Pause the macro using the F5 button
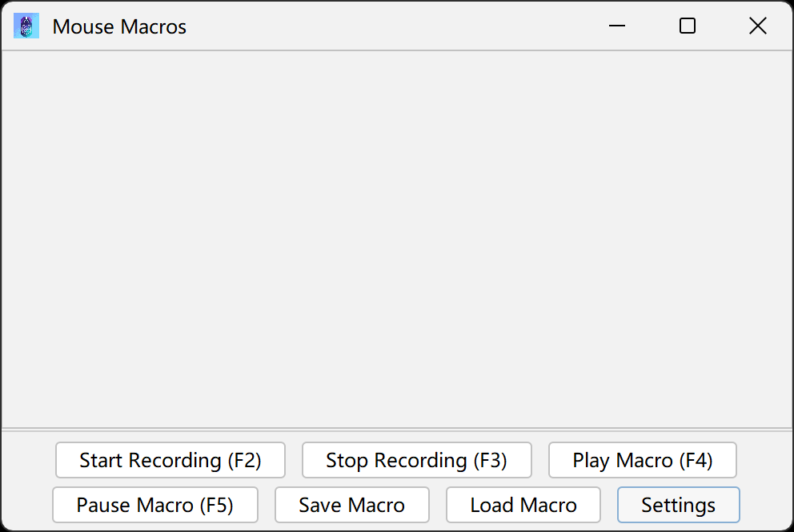This screenshot has height=532, width=794. 155,505
